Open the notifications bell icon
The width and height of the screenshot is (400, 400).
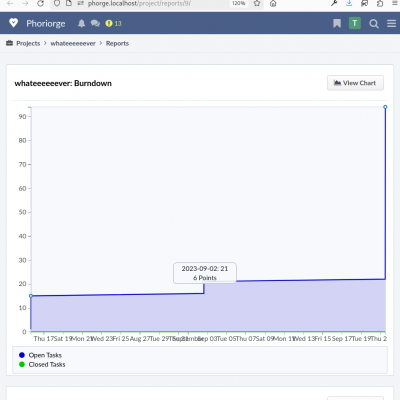(81, 23)
